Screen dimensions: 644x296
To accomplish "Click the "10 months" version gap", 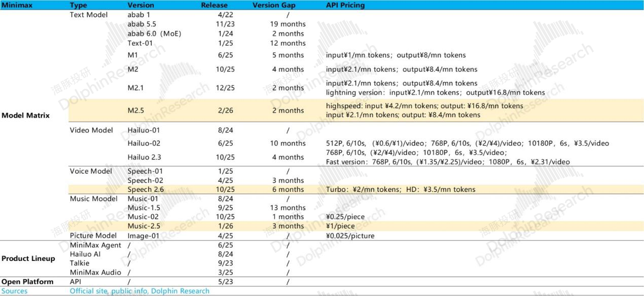I will coord(288,143).
